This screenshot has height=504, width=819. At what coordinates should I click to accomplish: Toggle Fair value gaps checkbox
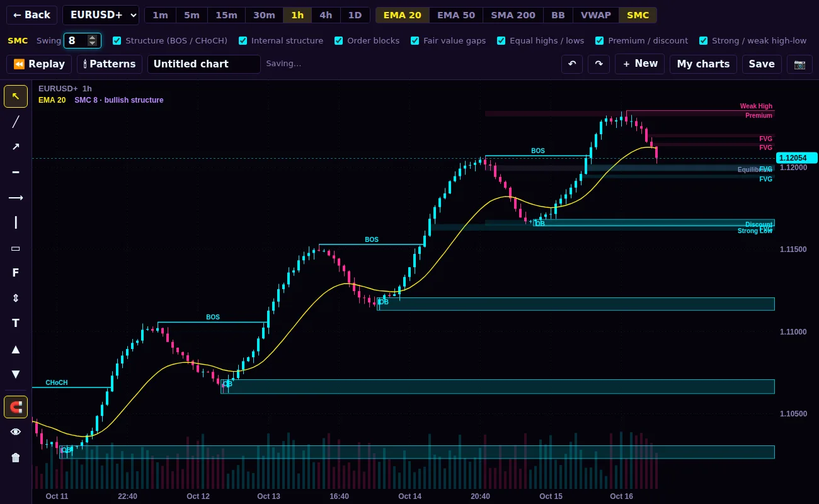click(415, 41)
